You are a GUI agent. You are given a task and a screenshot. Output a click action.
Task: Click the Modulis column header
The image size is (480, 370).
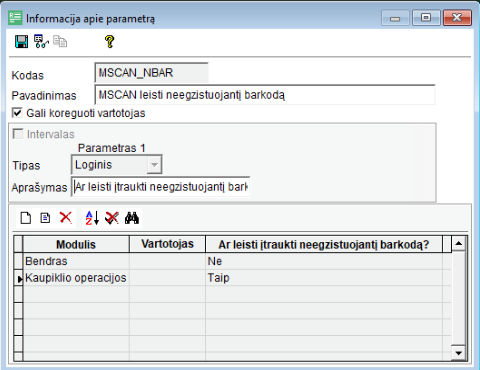tap(76, 244)
